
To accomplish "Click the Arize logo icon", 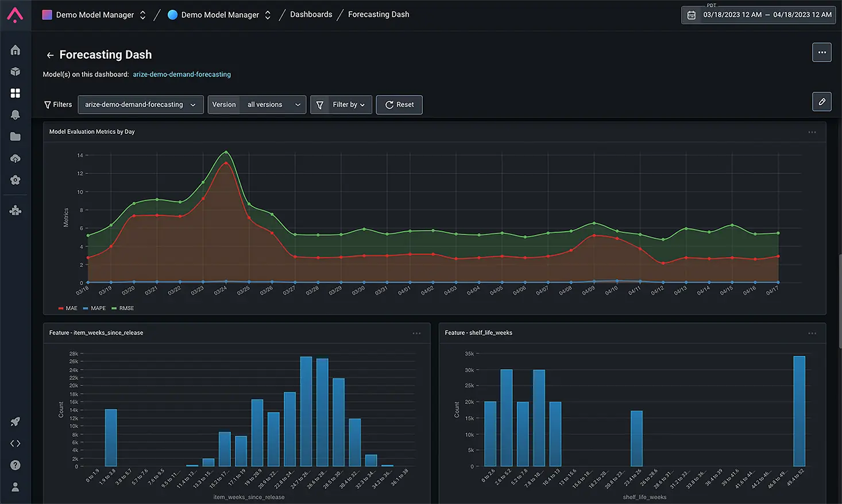I will pyautogui.click(x=15, y=14).
